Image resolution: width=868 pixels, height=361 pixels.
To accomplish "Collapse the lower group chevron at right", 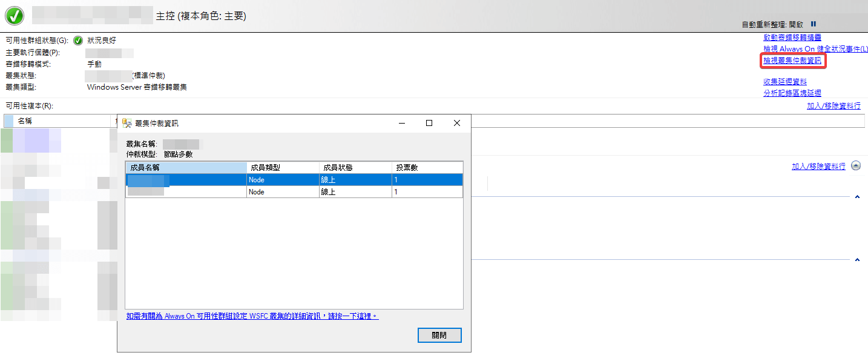I will click(857, 260).
